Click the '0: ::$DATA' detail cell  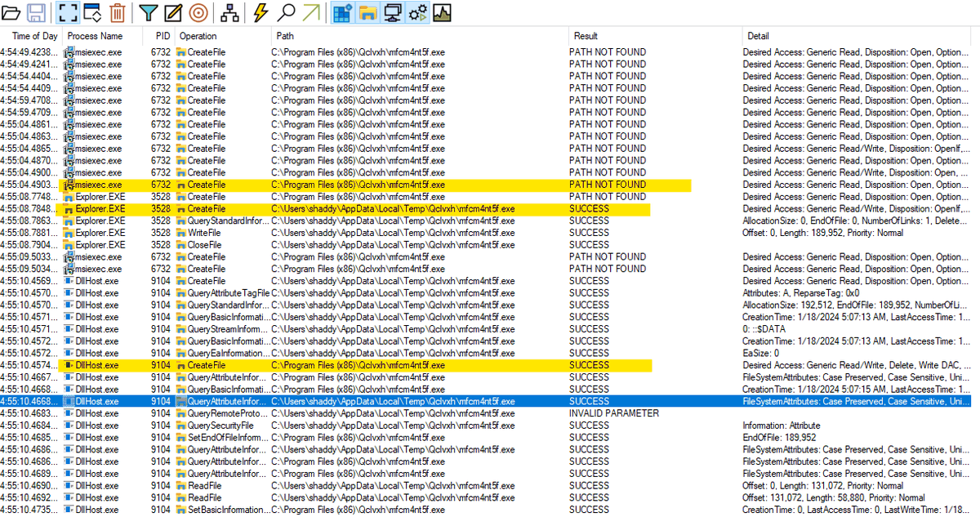click(x=764, y=329)
